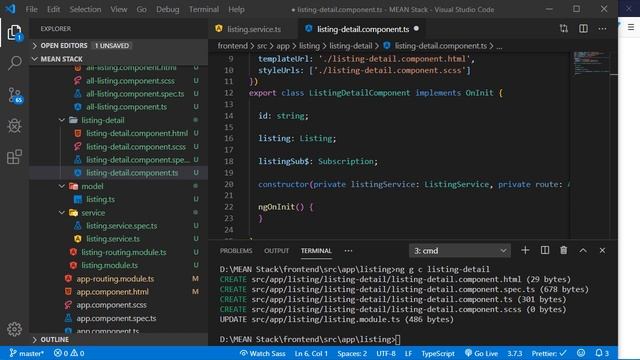Open listing.module.ts file

click(109, 265)
